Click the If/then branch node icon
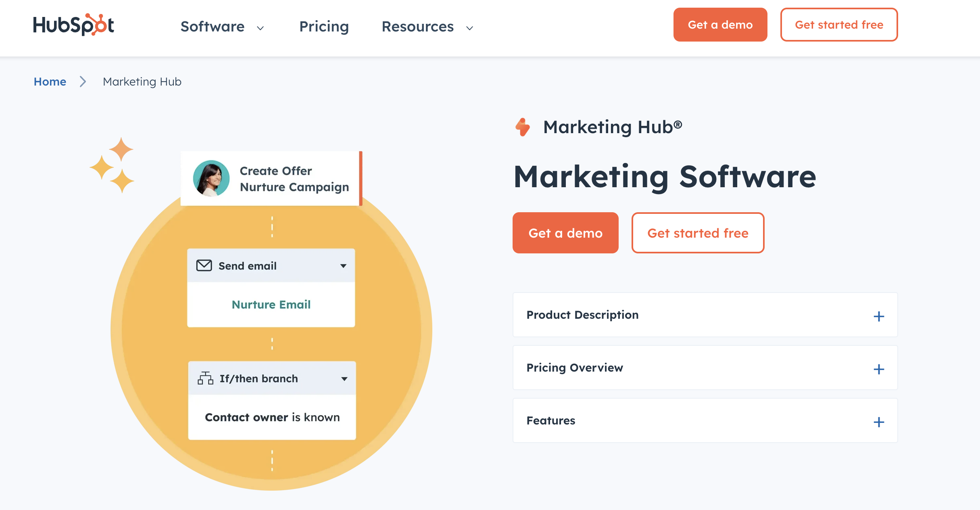 [x=205, y=378]
